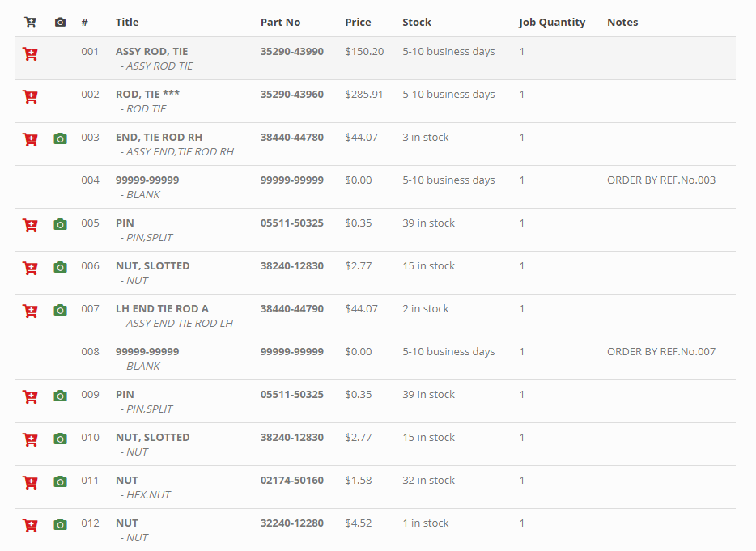This screenshot has height=551, width=756.
Task: Add item 011 NUT to cart
Action: pos(30,483)
